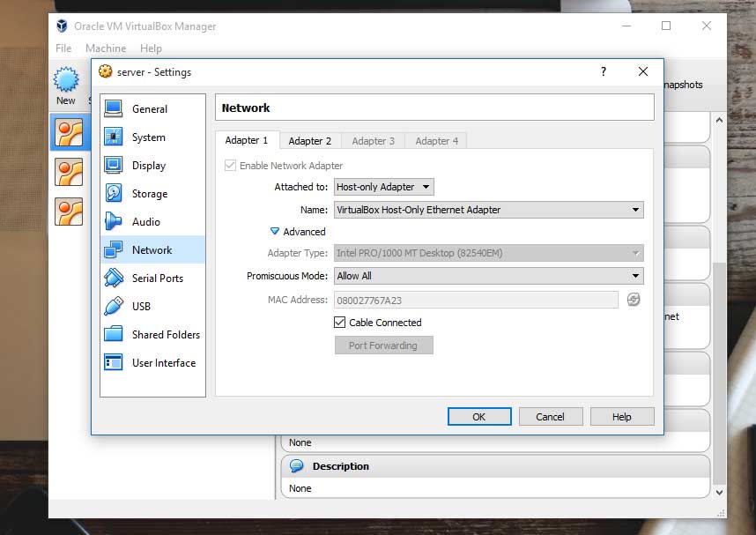
Task: Open General settings icon in sidebar
Action: tap(114, 108)
